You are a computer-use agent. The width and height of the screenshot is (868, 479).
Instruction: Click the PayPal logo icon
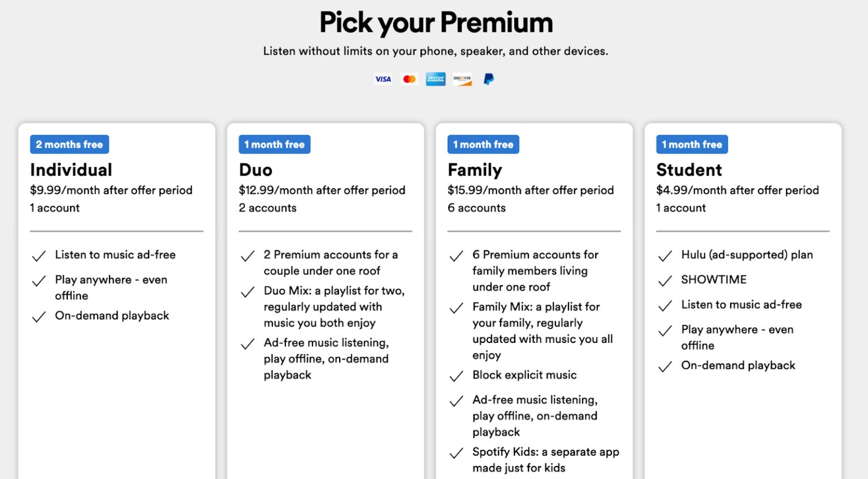coord(489,79)
